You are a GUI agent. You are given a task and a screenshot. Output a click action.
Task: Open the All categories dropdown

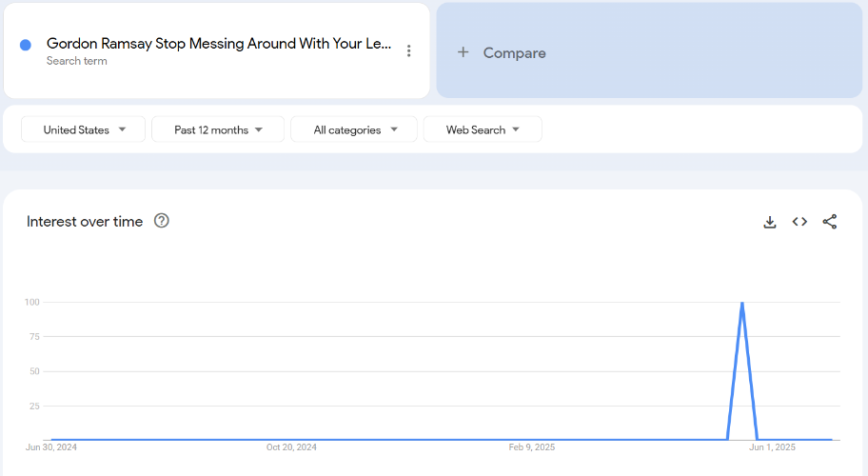coord(354,129)
